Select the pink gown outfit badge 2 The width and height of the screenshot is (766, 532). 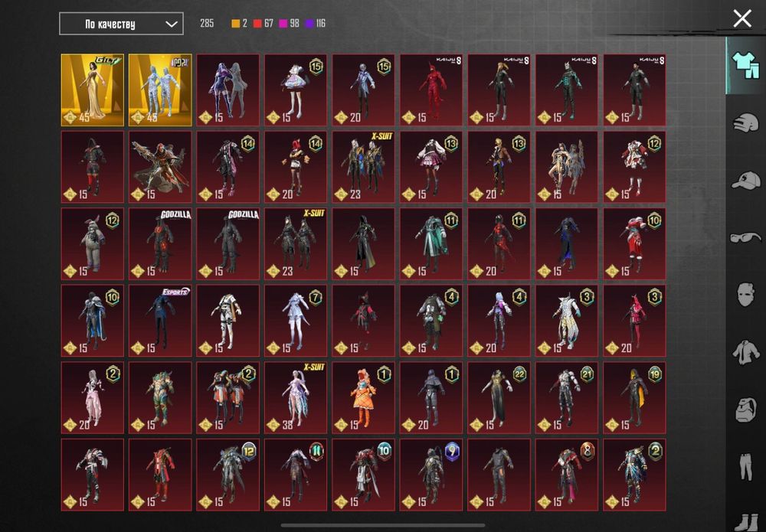pyautogui.click(x=93, y=398)
